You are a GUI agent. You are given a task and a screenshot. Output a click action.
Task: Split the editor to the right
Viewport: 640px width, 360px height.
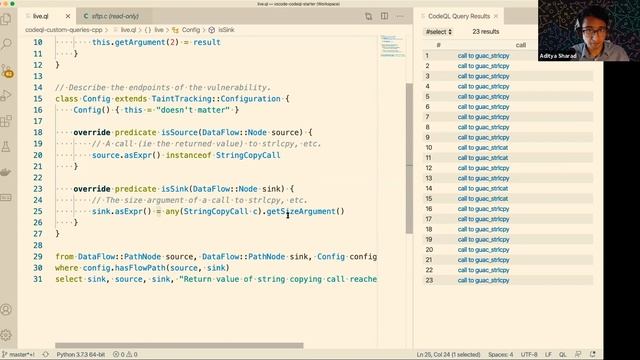[384, 16]
